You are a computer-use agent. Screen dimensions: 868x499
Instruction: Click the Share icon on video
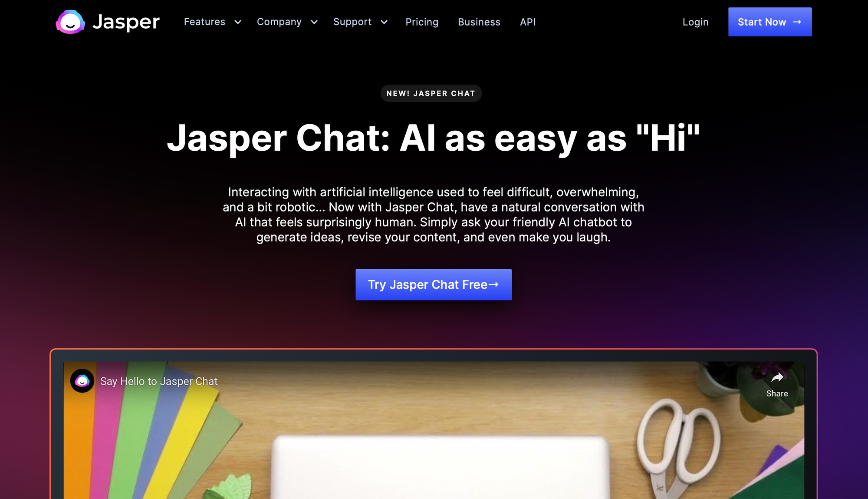(777, 380)
